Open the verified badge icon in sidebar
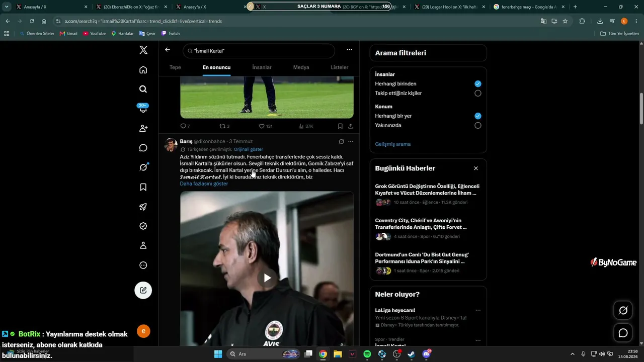The width and height of the screenshot is (644, 362). pyautogui.click(x=143, y=226)
